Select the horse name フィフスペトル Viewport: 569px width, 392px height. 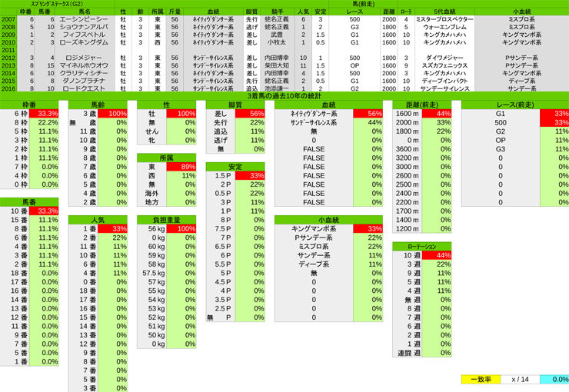(85, 35)
